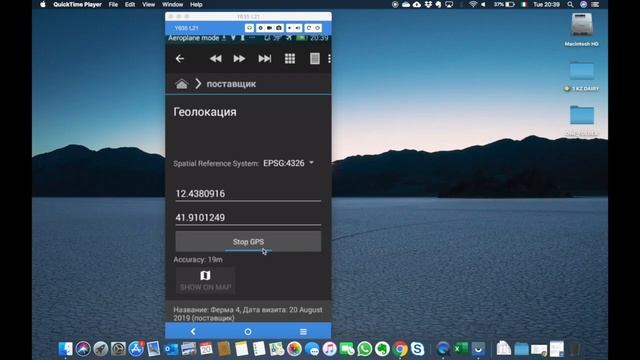Click the Название: Ферма 4 summary text
The image size is (640, 360).
(248, 313)
